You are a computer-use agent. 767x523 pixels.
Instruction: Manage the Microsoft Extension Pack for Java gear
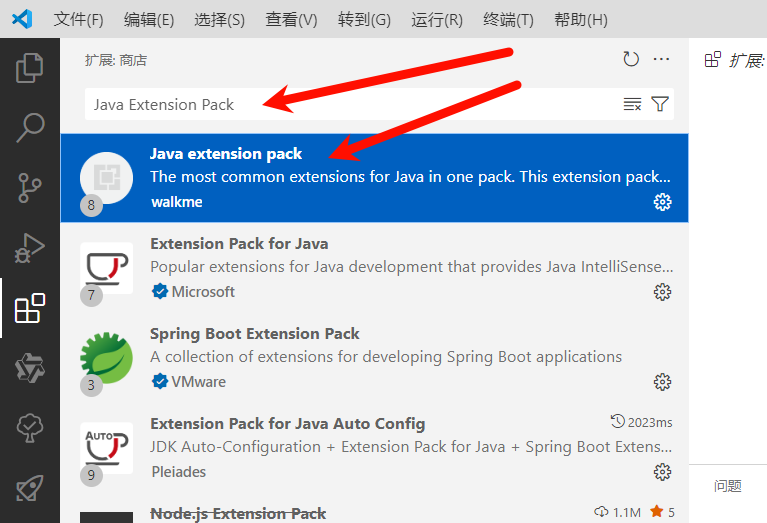(x=662, y=292)
